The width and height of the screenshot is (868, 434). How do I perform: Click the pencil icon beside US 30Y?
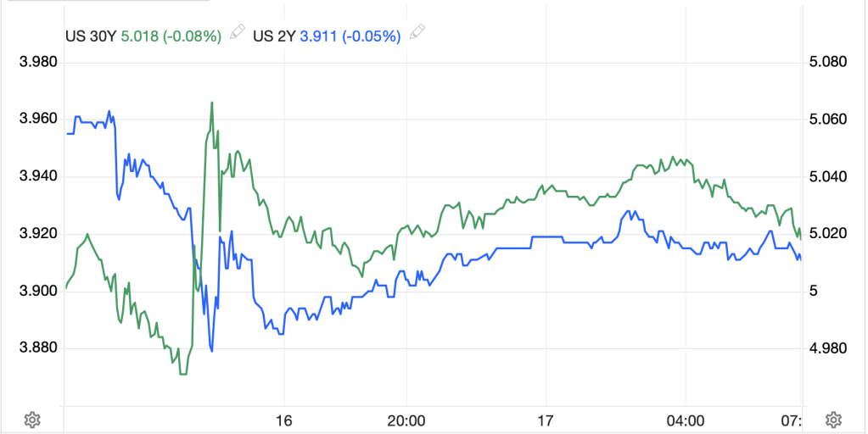point(237,32)
